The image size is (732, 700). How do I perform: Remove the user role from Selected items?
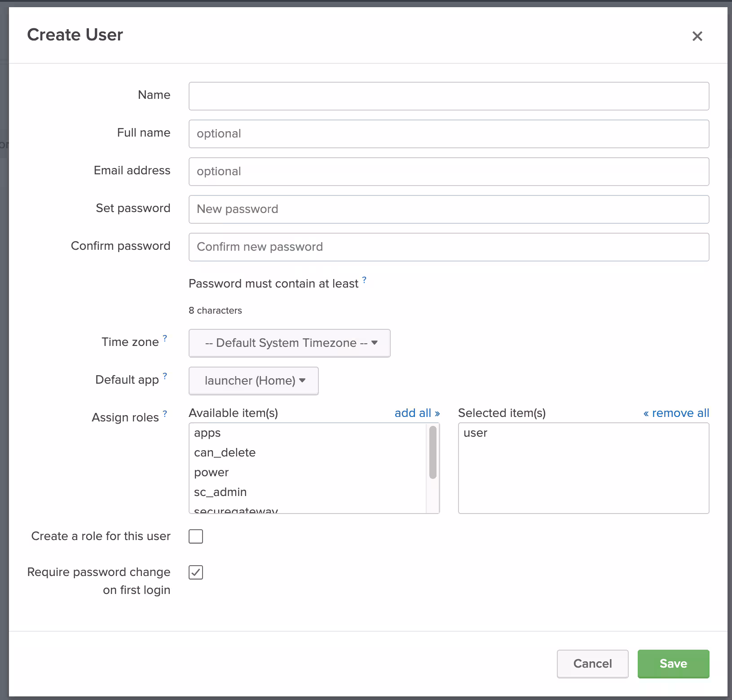coord(475,433)
